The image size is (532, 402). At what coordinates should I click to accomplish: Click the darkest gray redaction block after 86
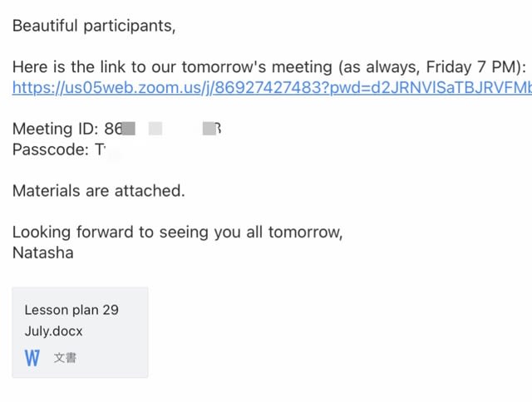[x=129, y=129]
